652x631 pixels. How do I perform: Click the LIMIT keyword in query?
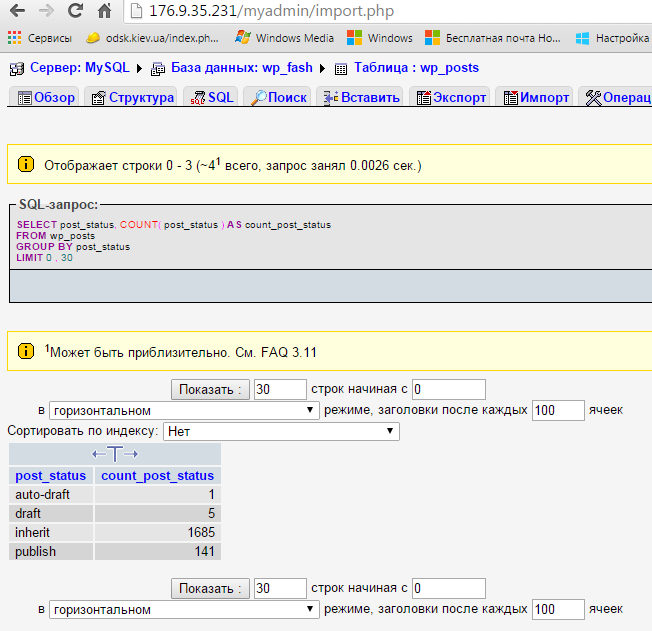click(x=30, y=257)
